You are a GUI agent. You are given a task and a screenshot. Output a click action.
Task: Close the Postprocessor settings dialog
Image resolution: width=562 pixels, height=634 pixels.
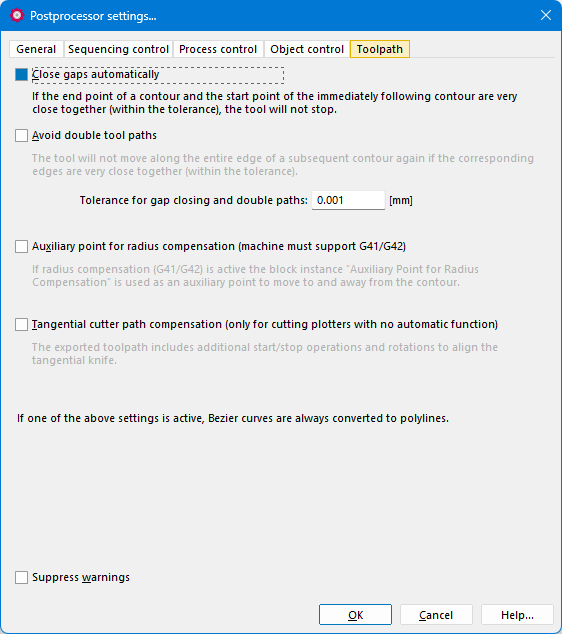click(546, 15)
